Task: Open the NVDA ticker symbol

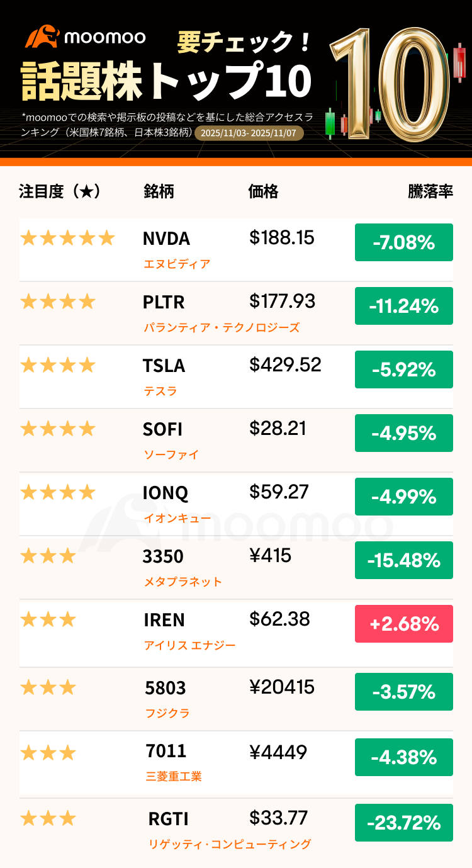Action: [x=166, y=239]
